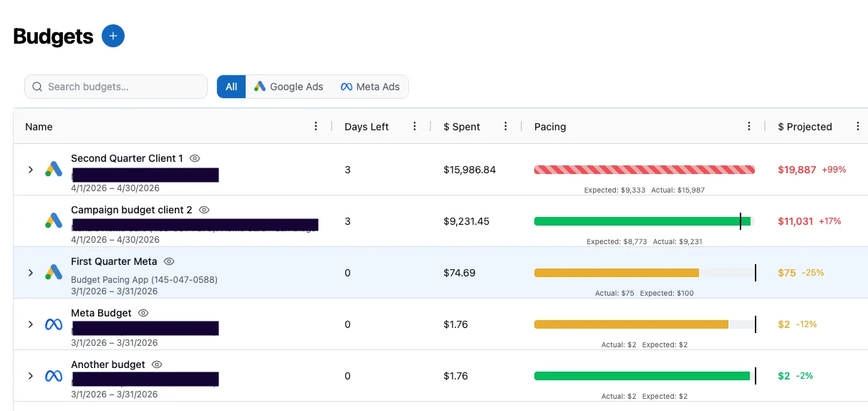Click the First Quarter Meta name
The image size is (868, 411).
(114, 261)
